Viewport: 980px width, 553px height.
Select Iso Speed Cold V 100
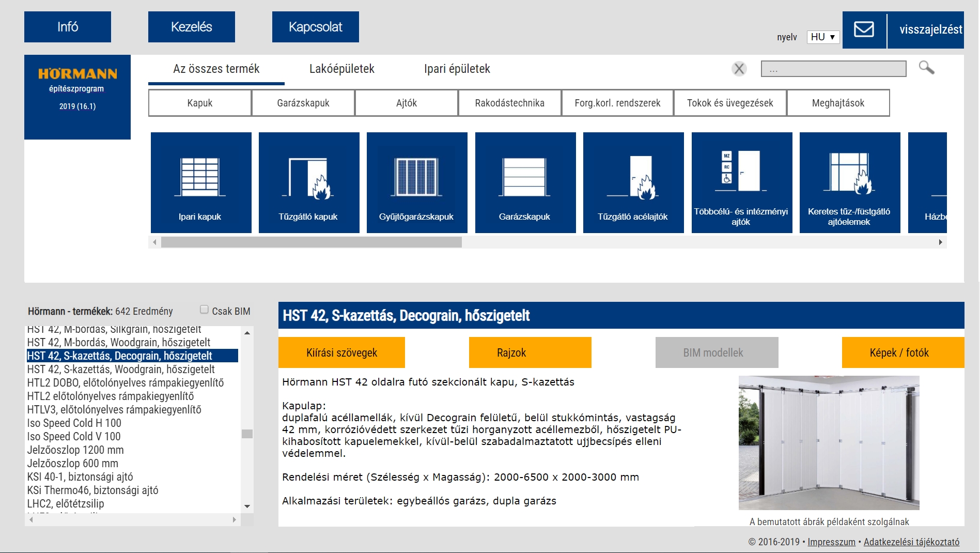(x=74, y=436)
